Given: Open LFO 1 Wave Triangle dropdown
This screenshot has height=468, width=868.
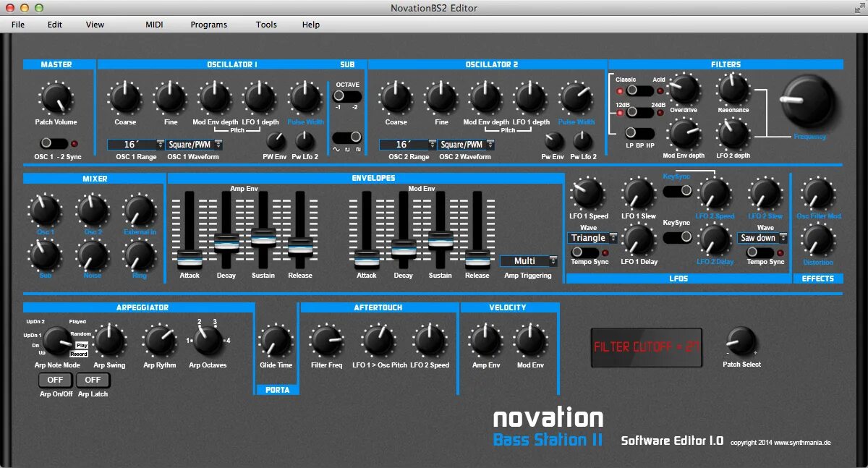Looking at the screenshot, I should pyautogui.click(x=592, y=238).
